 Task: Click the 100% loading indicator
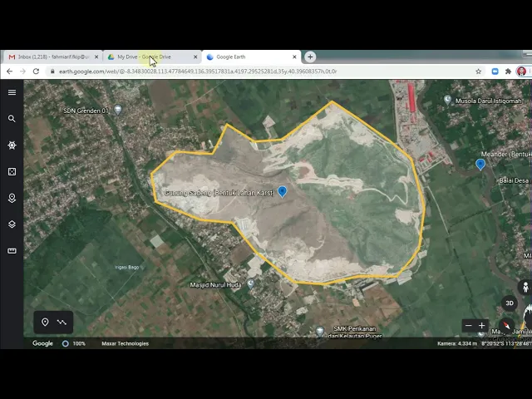74,343
